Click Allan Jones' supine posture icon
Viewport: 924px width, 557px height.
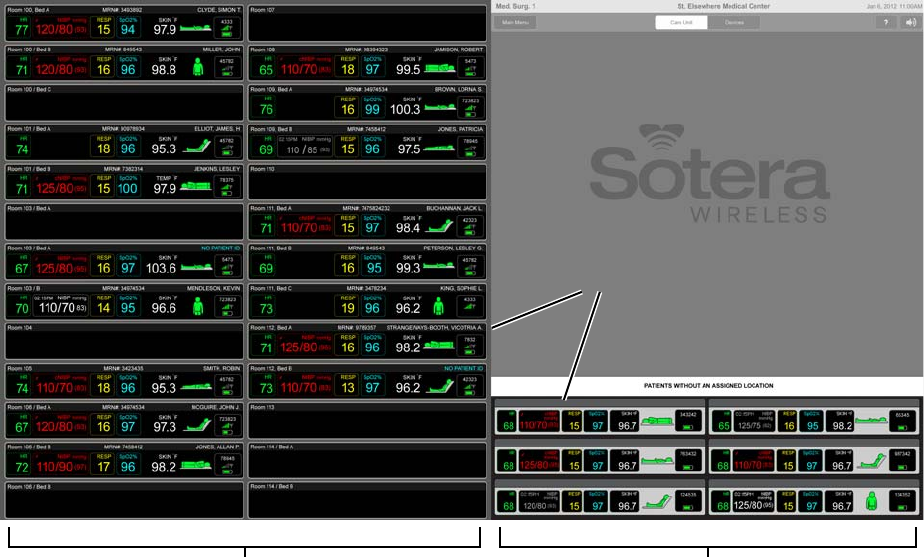pyautogui.click(x=196, y=465)
